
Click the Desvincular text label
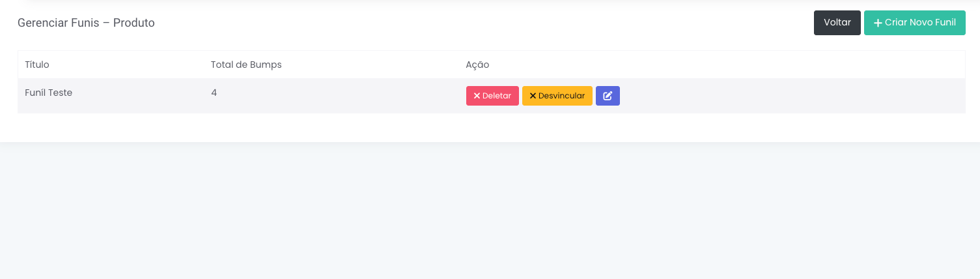[x=561, y=96]
